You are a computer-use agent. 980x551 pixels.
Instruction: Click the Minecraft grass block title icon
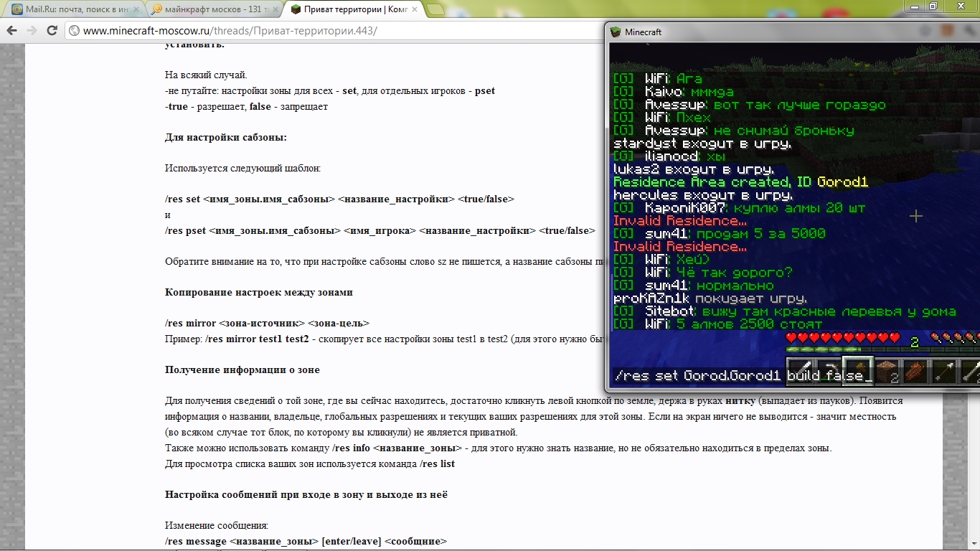pos(616,32)
